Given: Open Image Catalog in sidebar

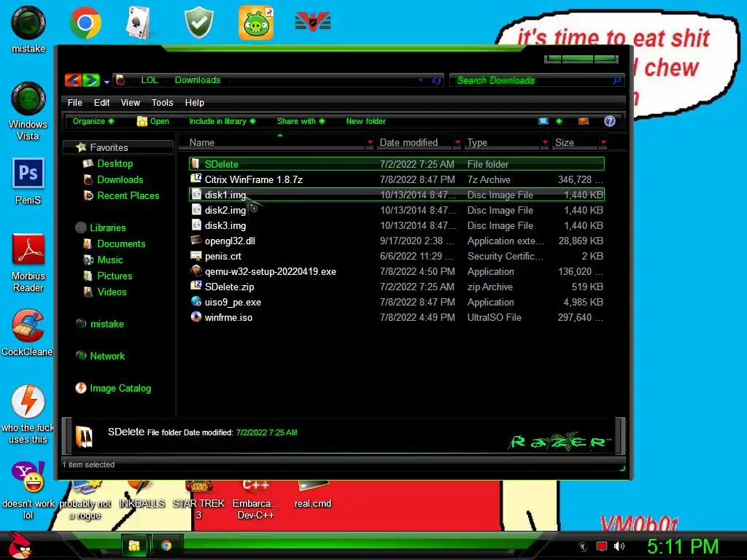Looking at the screenshot, I should tap(120, 388).
